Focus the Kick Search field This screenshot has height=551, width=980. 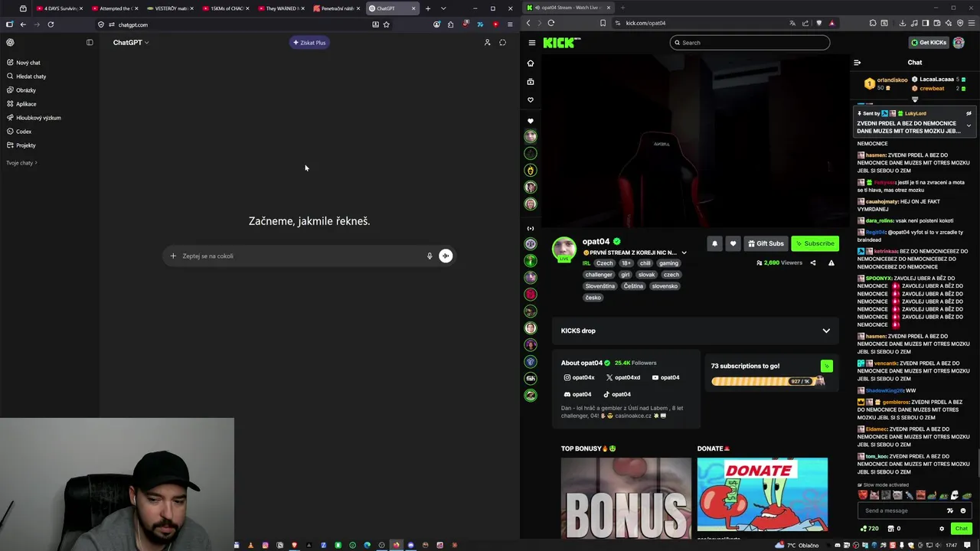point(750,43)
